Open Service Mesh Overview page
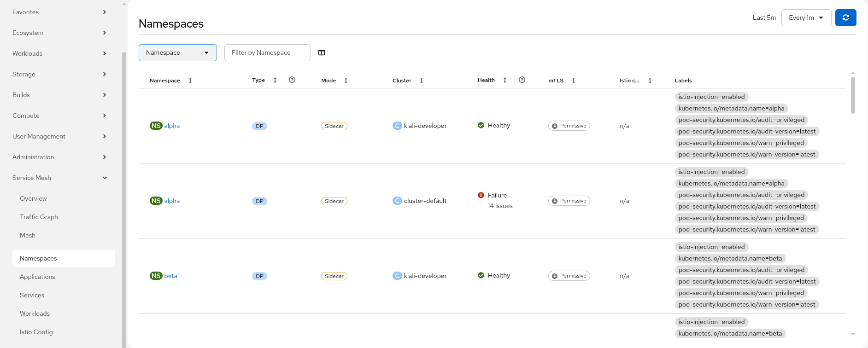 (64, 198)
